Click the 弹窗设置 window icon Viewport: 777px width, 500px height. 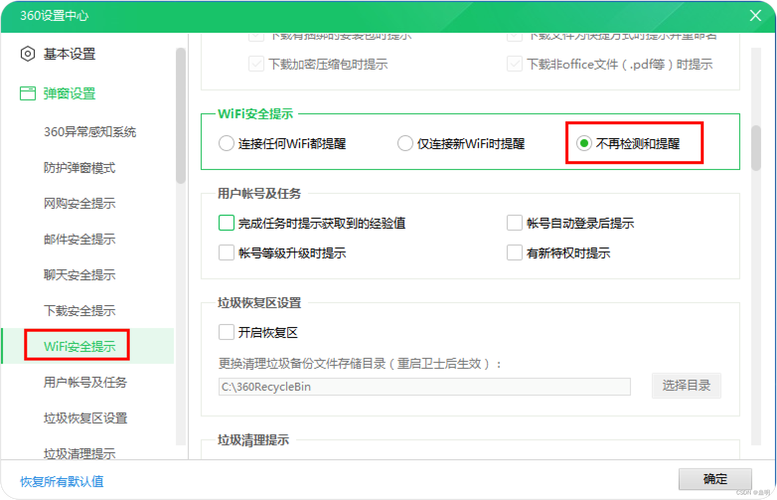point(28,93)
